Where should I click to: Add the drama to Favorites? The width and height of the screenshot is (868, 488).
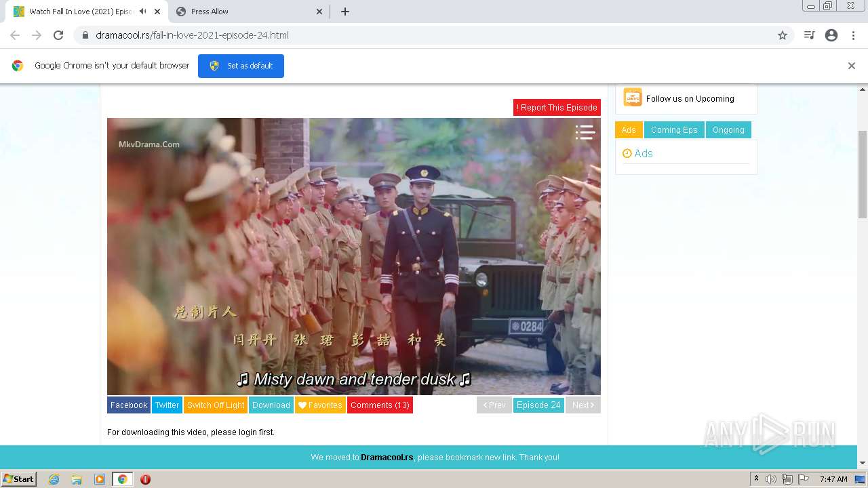point(320,405)
